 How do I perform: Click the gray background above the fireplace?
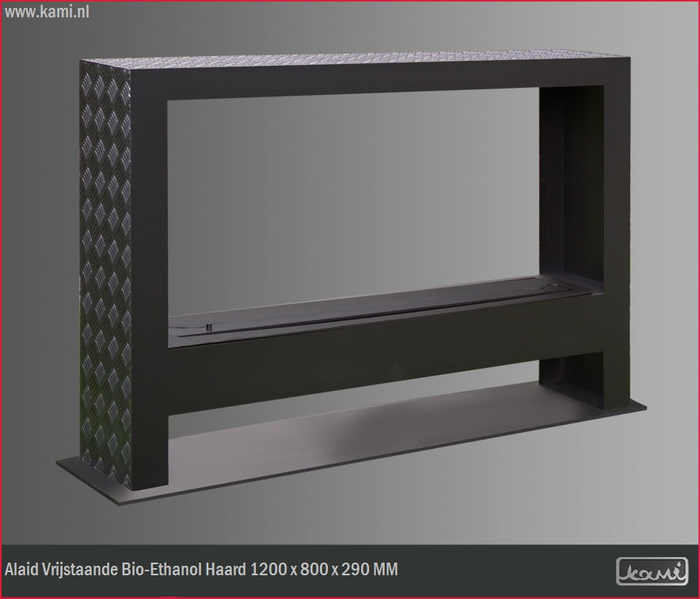[x=356, y=28]
